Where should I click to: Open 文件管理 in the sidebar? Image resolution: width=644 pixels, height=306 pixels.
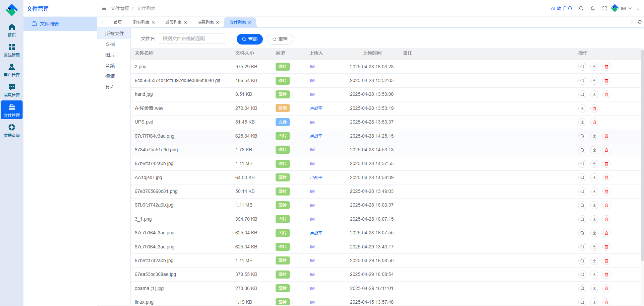click(x=12, y=110)
